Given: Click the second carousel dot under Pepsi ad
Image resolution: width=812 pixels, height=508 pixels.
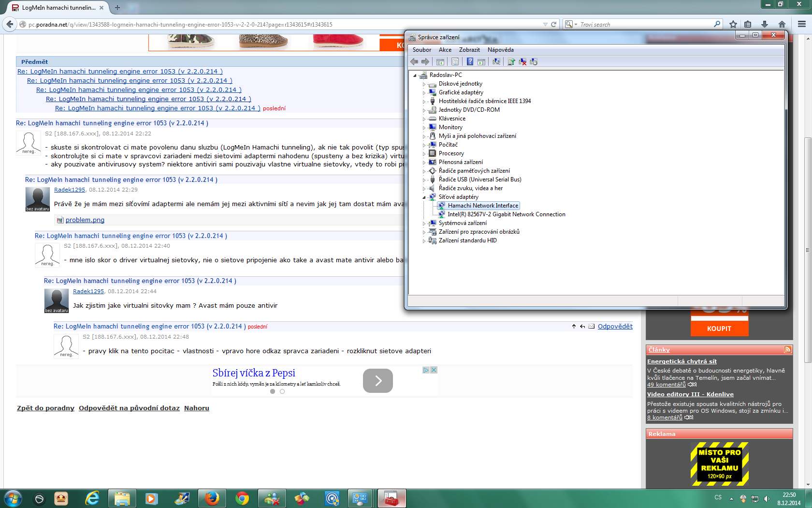Looking at the screenshot, I should (x=282, y=391).
